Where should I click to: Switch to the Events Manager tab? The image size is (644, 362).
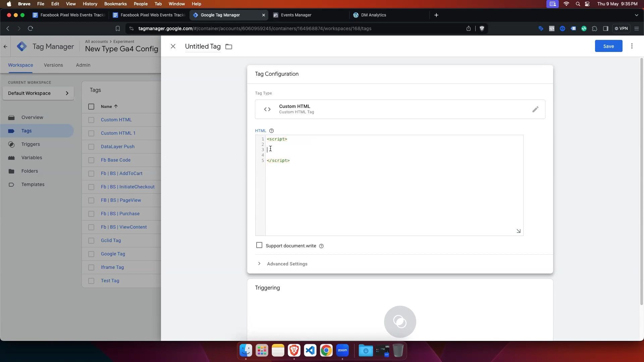point(296,15)
